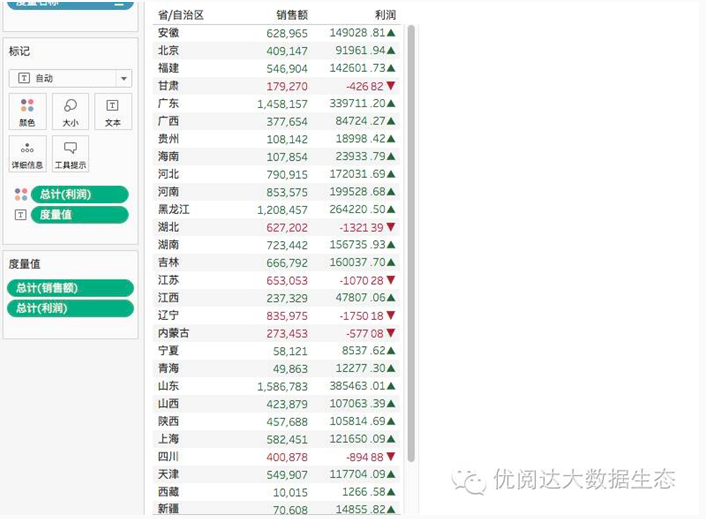Open the 大小 (Size) marks button
Image resolution: width=706 pixels, height=519 pixels.
(x=70, y=111)
